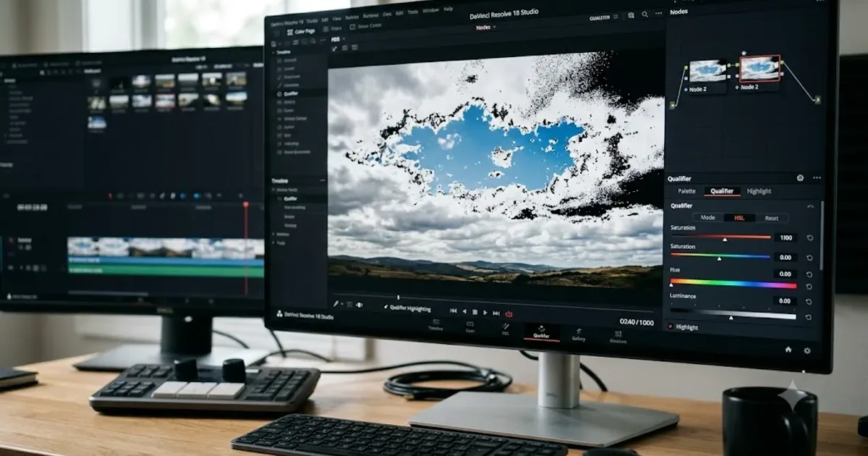Image resolution: width=868 pixels, height=456 pixels.
Task: Collapse the Qualifier section chevron
Action: click(810, 206)
